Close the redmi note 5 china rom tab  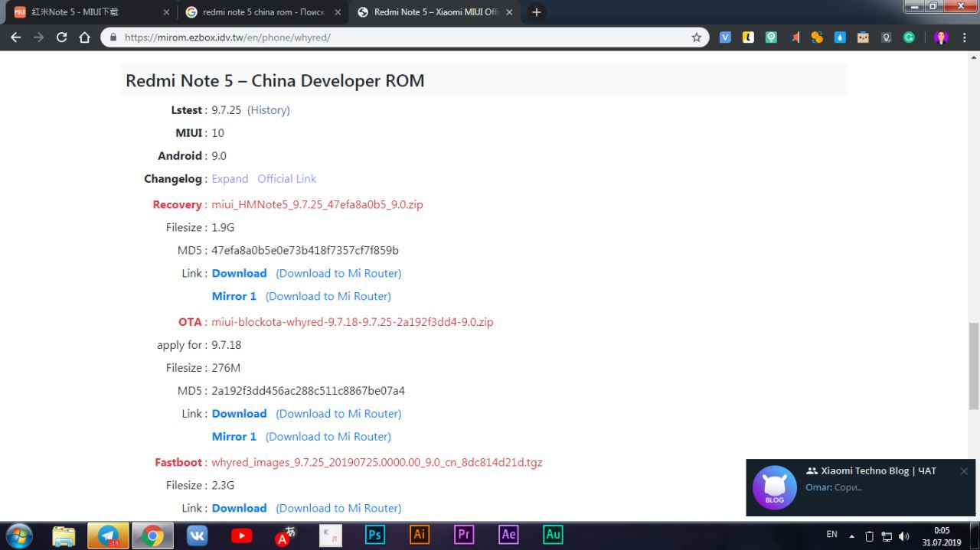pos(338,12)
